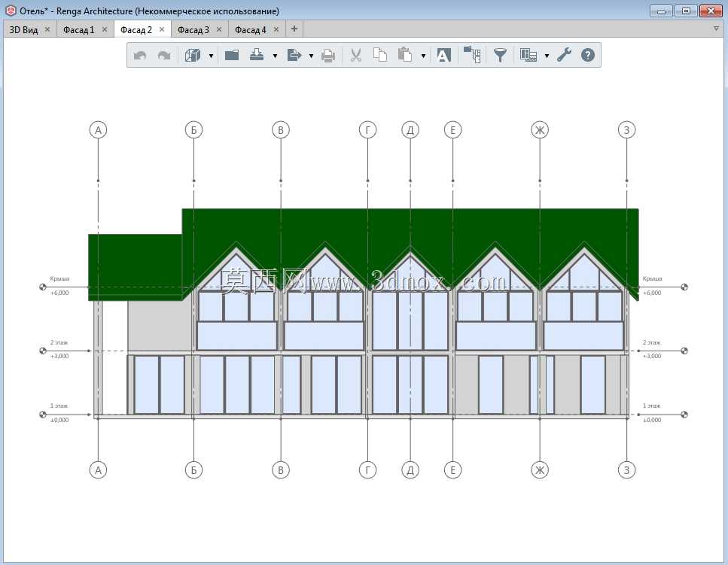Image resolution: width=728 pixels, height=565 pixels.
Task: Select the Фасад 2 tab
Action: (136, 29)
